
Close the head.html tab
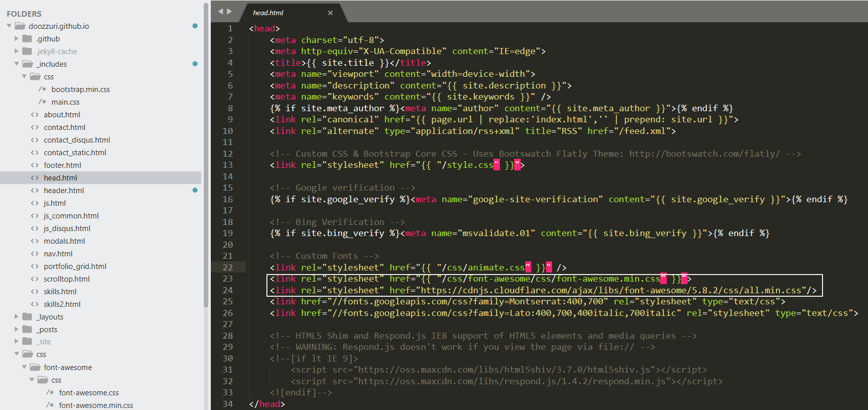point(330,13)
